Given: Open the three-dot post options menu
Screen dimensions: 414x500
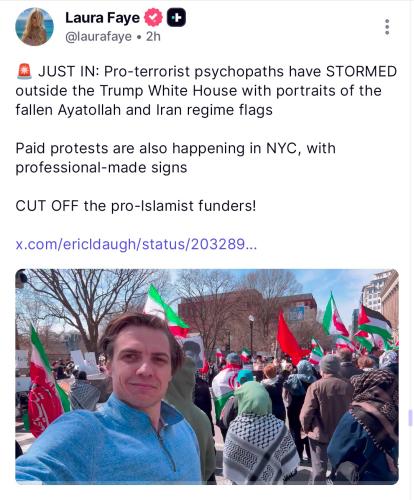Looking at the screenshot, I should pyautogui.click(x=387, y=27).
